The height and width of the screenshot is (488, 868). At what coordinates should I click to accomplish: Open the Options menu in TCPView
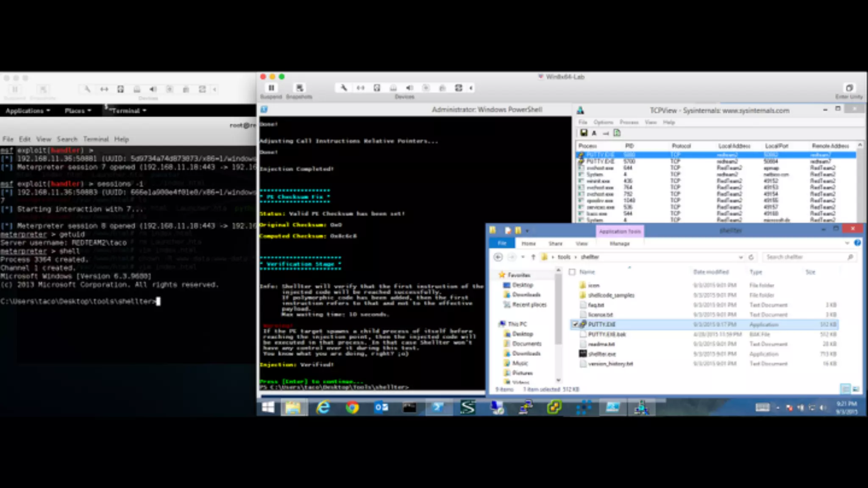point(603,122)
